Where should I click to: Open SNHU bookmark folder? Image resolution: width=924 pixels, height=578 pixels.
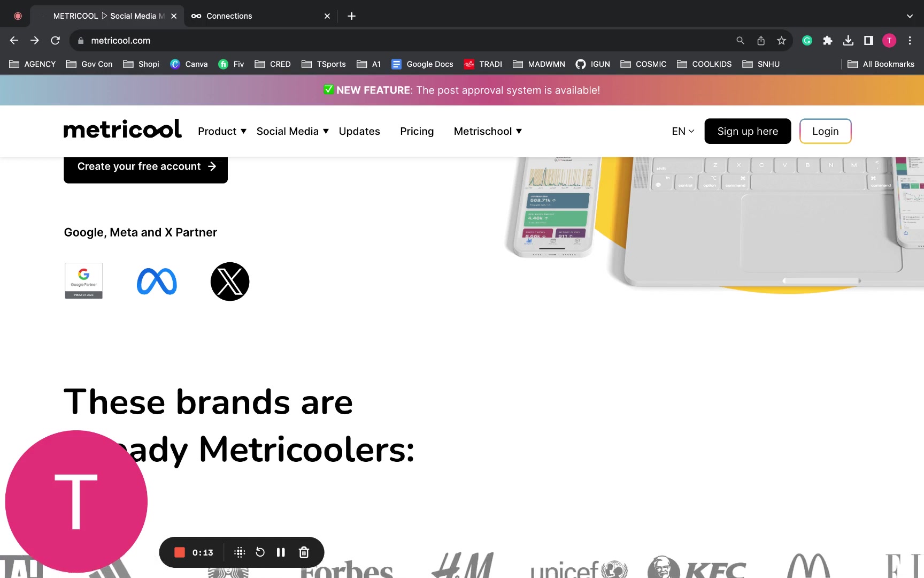(x=761, y=64)
